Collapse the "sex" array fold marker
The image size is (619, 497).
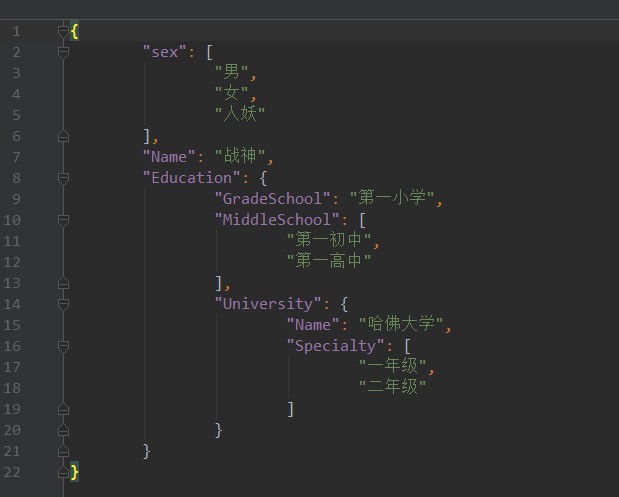pyautogui.click(x=64, y=52)
